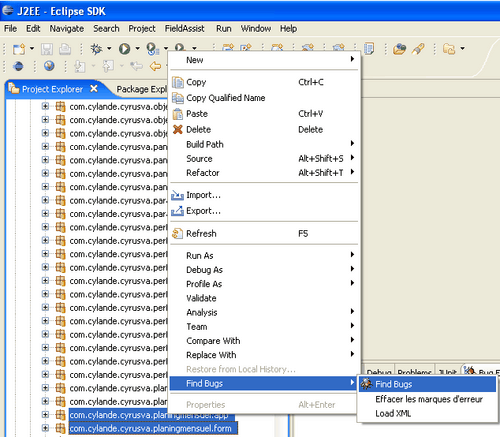Open the Compare With submenu
The image size is (500, 437).
264,341
